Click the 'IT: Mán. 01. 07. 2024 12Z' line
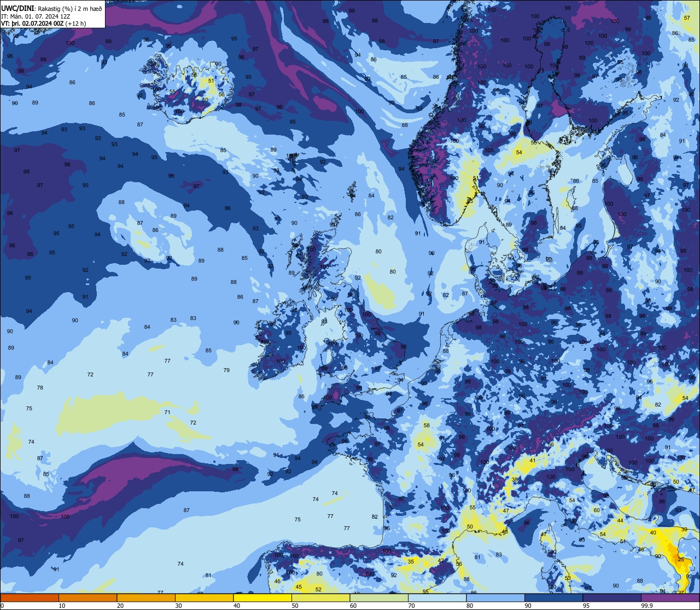The width and height of the screenshot is (700, 610). pos(36,16)
